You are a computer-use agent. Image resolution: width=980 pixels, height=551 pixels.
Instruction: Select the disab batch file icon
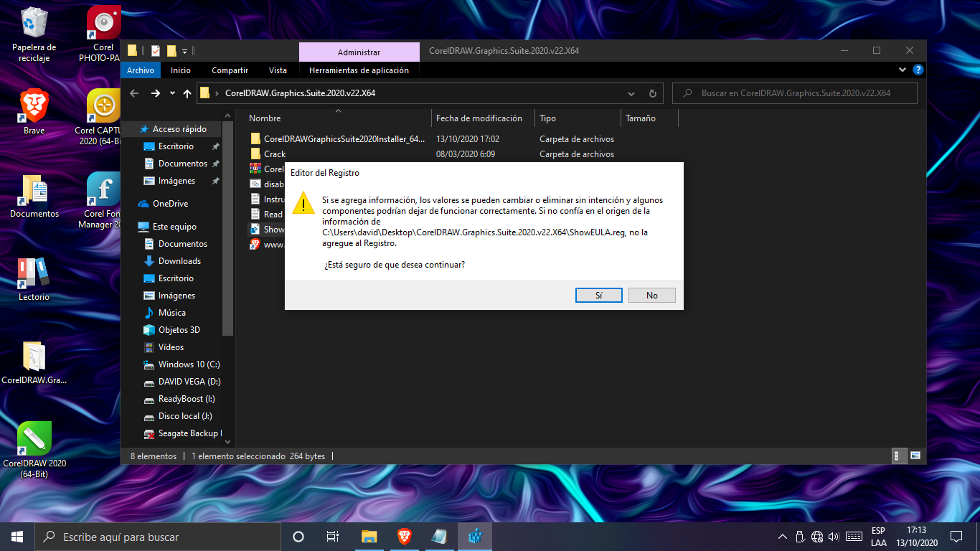pos(255,184)
